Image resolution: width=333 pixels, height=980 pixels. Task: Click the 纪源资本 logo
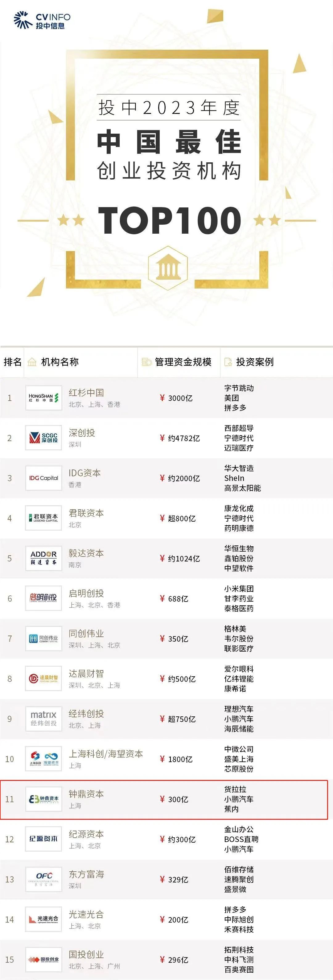[44, 839]
